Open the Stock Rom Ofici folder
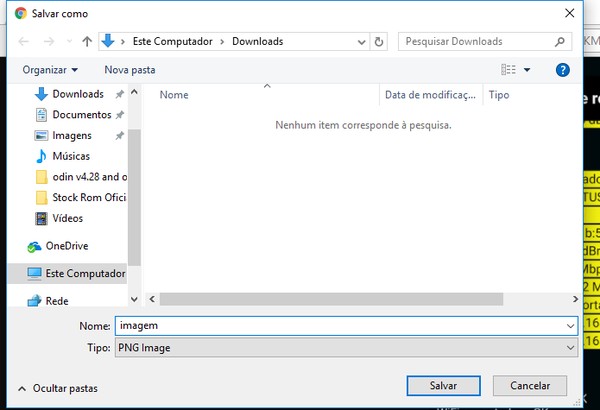The height and width of the screenshot is (410, 600). [x=89, y=198]
